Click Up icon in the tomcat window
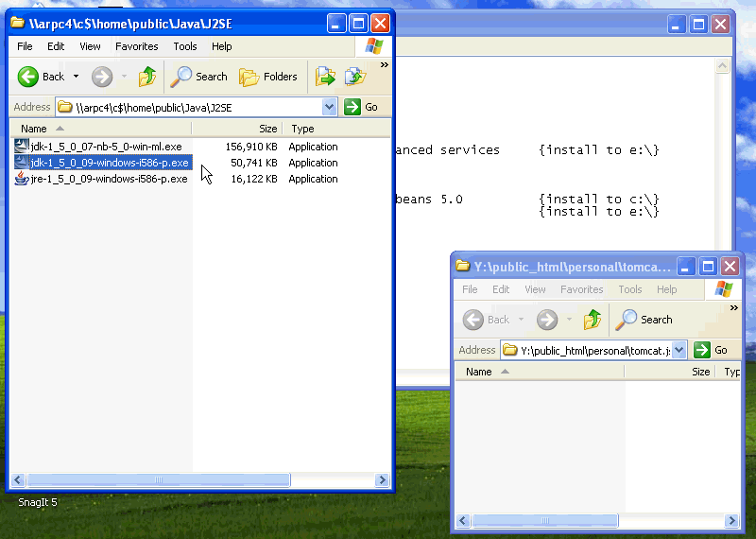The image size is (756, 539). point(593,320)
